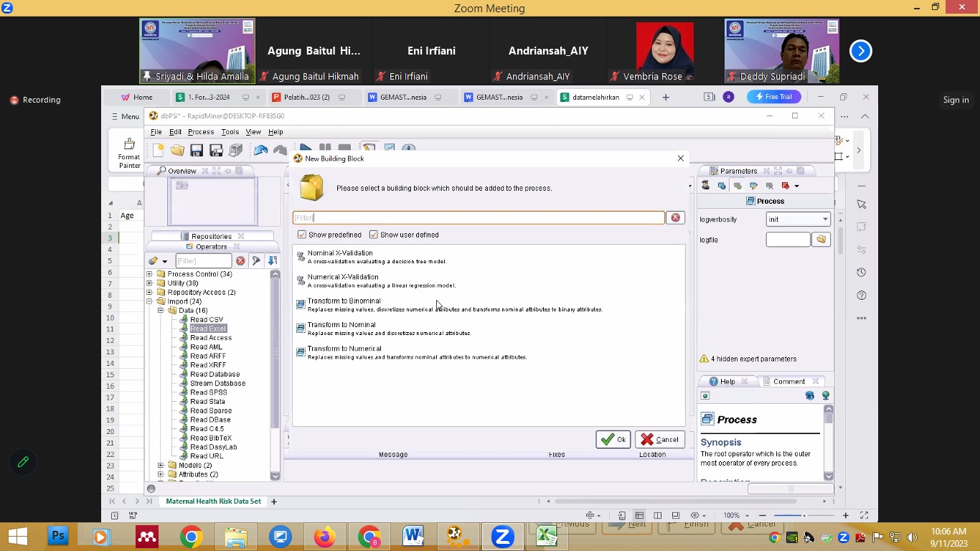Image resolution: width=980 pixels, height=551 pixels.
Task: Click Sign in in Zoom window
Action: [956, 100]
